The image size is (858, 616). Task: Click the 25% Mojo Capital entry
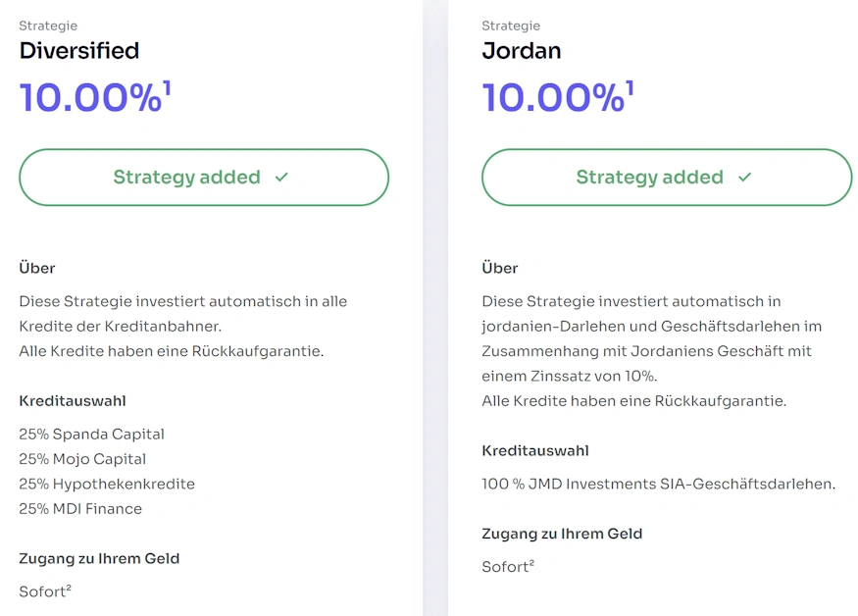(x=82, y=459)
